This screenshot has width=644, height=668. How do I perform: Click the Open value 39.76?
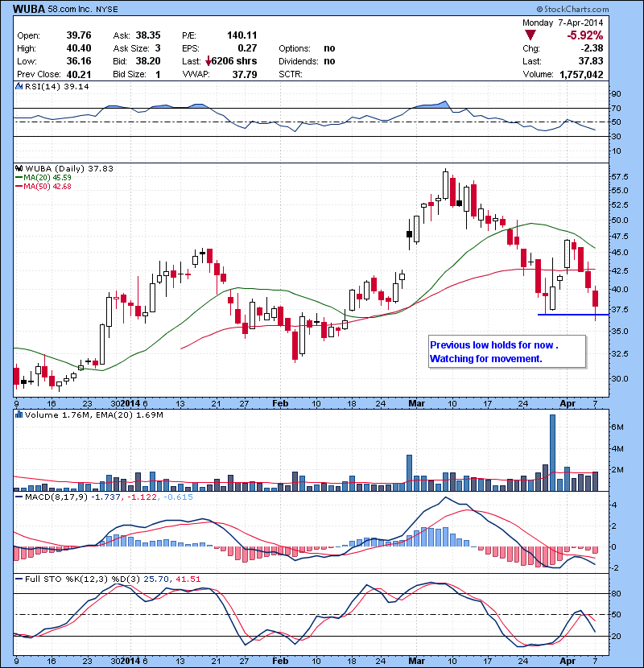79,35
